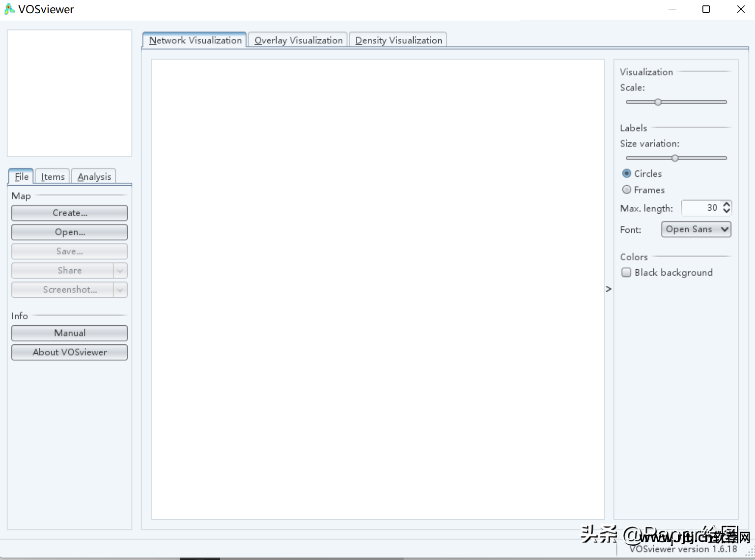Open the Manual

point(70,333)
